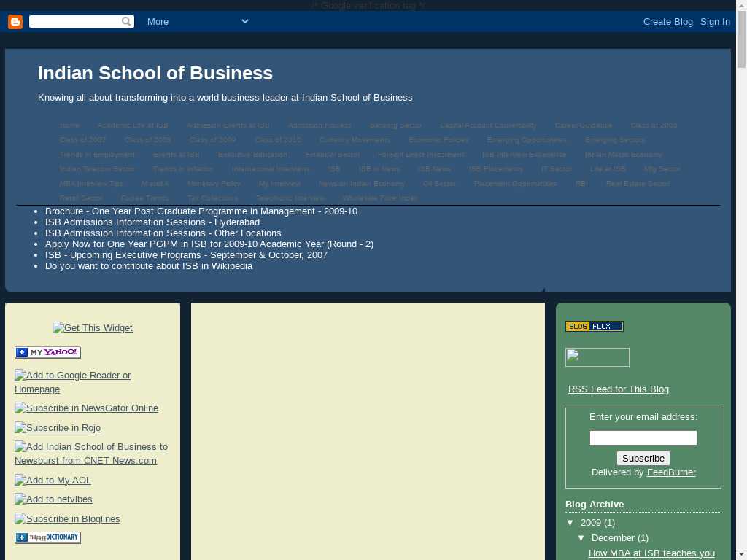Screen dimensions: 747x560
Task: Open the Brochure One Year PGPM link
Action: 201,211
